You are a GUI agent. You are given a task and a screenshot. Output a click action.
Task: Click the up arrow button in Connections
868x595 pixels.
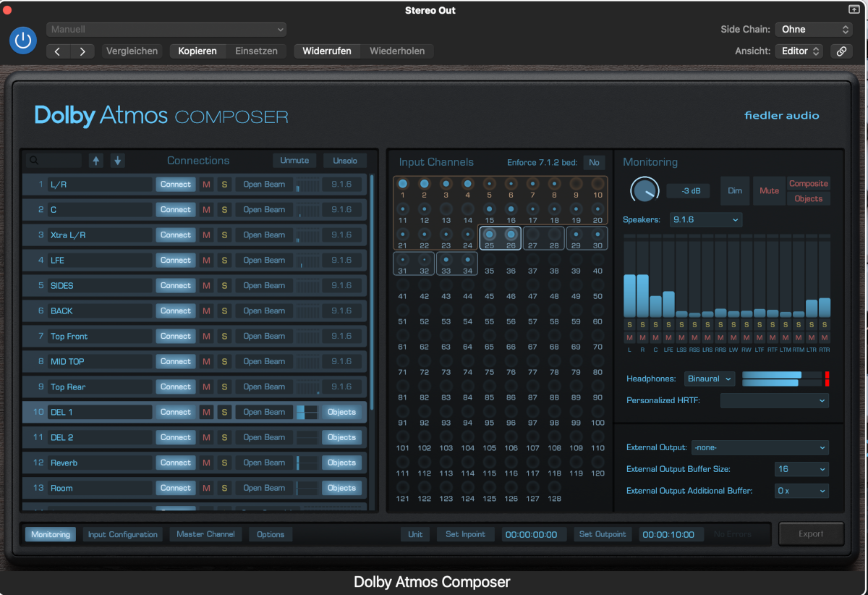click(96, 161)
